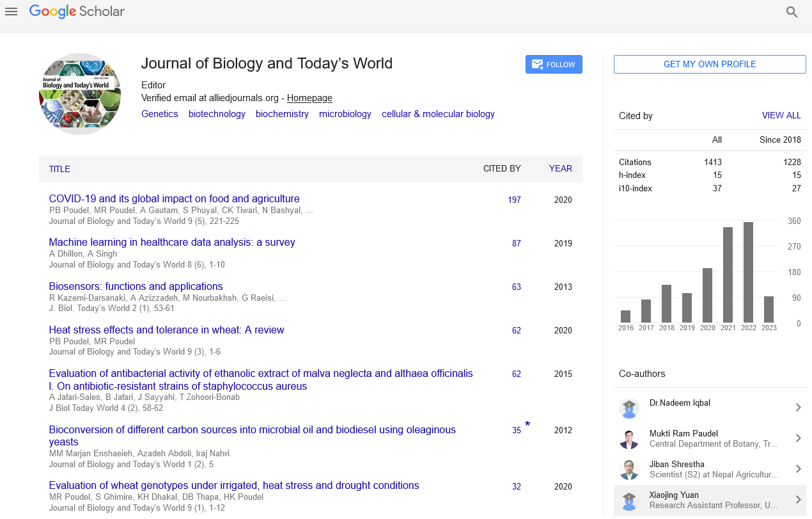Image resolution: width=812 pixels, height=519 pixels.
Task: Expand the Dr.Nadeem Iqbal co-author chevron
Action: point(798,408)
